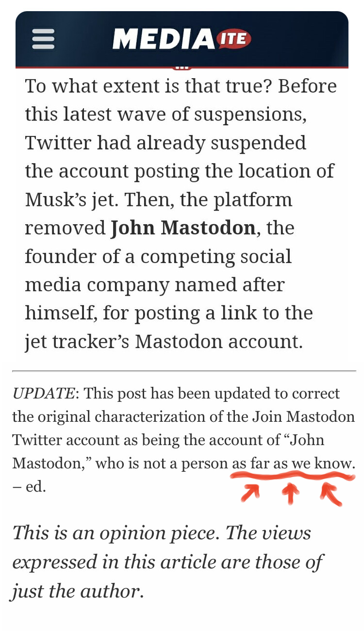Click the horizontal divider line above UPDATE
The width and height of the screenshot is (364, 631).
tap(184, 371)
